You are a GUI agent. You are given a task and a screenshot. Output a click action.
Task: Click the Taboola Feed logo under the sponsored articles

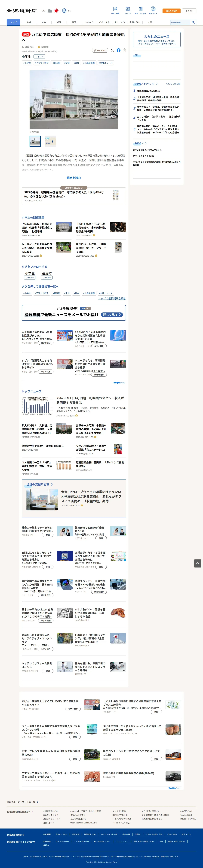[119, 383]
